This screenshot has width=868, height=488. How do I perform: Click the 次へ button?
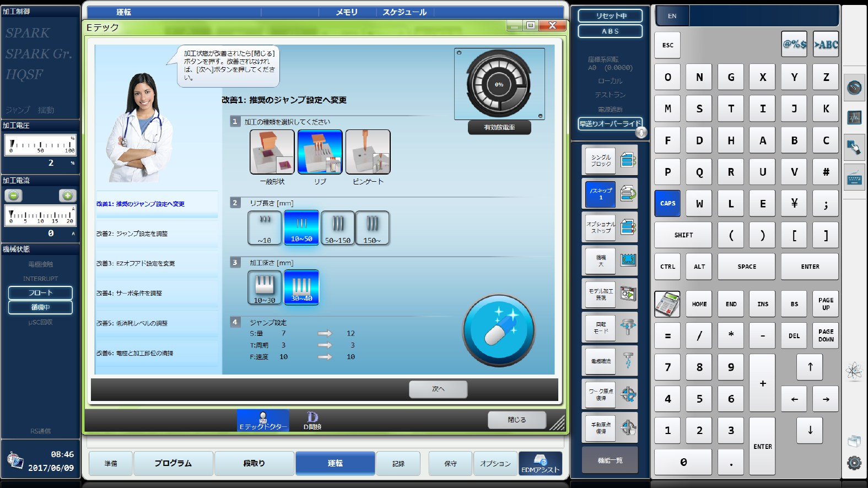click(x=438, y=389)
